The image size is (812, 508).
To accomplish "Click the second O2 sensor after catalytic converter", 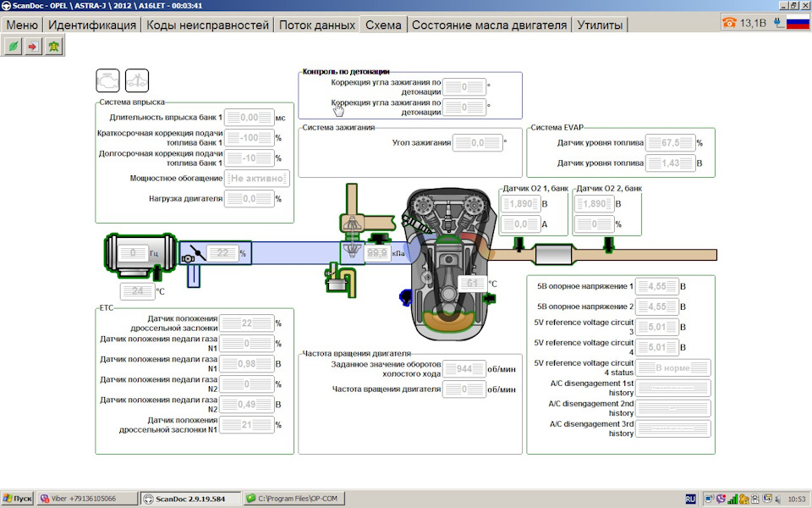I will coord(608,244).
